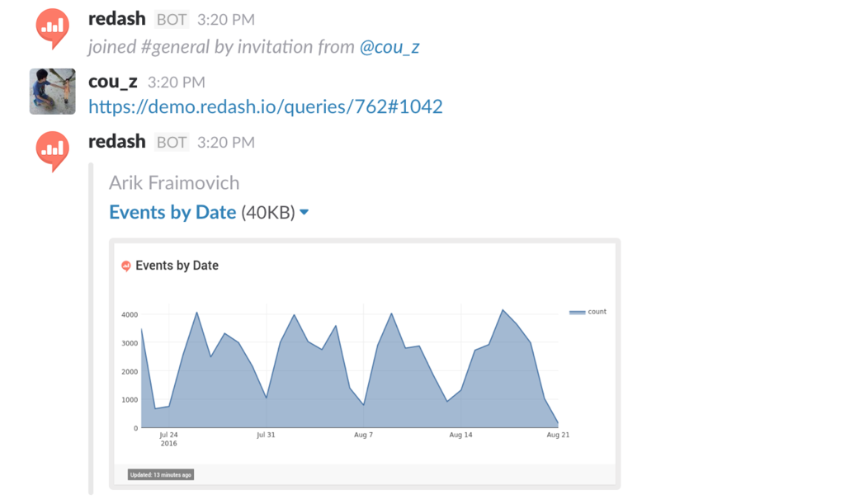Click the 2000 y-axis label
This screenshot has height=504, width=845.
click(x=130, y=371)
